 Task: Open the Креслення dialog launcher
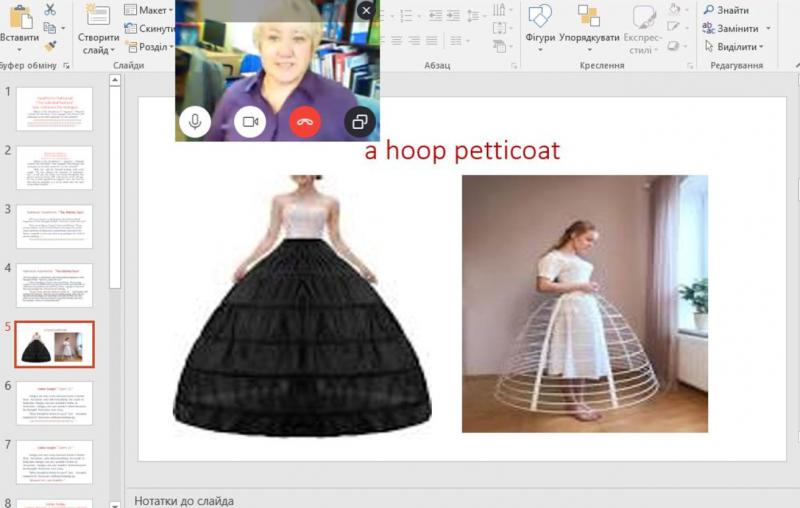coord(690,65)
